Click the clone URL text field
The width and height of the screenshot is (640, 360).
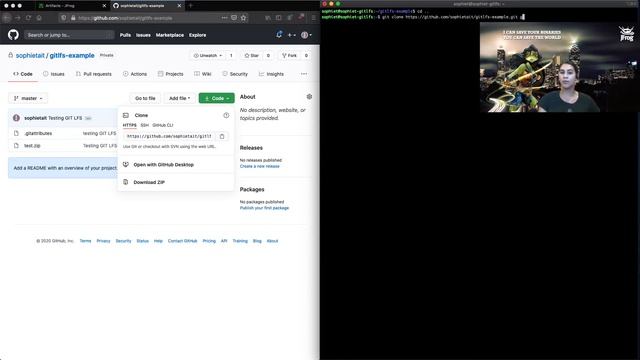point(169,136)
